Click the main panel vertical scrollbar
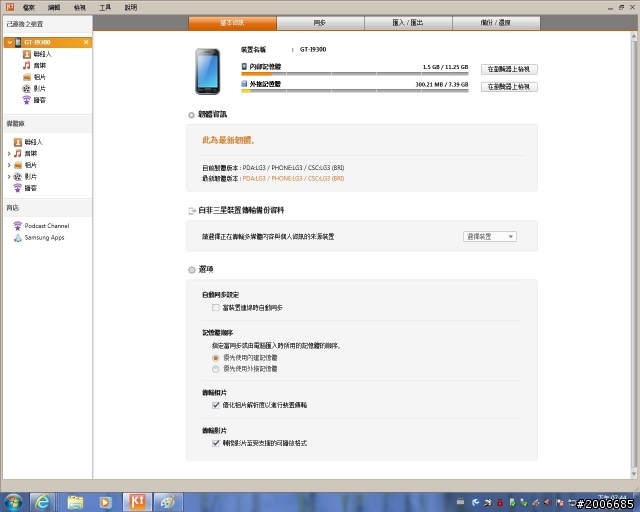The width and height of the screenshot is (640, 512). point(633,253)
